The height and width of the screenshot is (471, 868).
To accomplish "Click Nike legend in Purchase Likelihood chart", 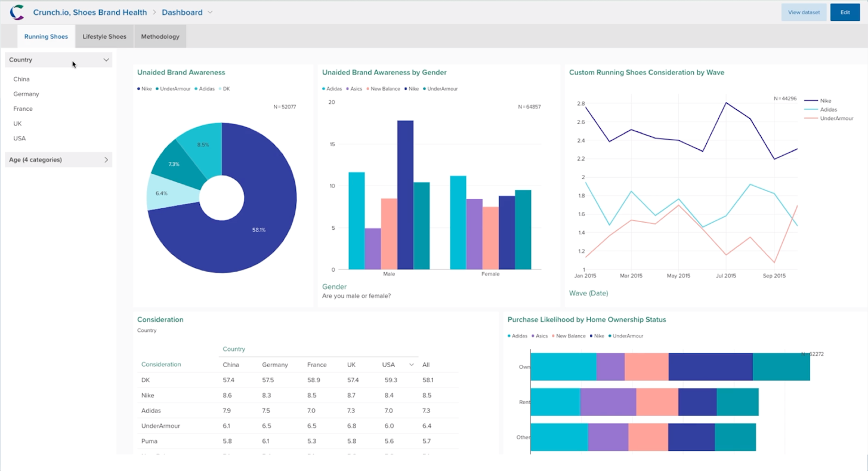I will coord(597,336).
